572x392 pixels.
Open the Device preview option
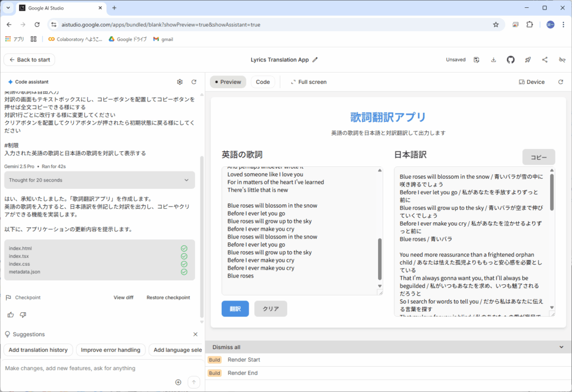(x=532, y=82)
